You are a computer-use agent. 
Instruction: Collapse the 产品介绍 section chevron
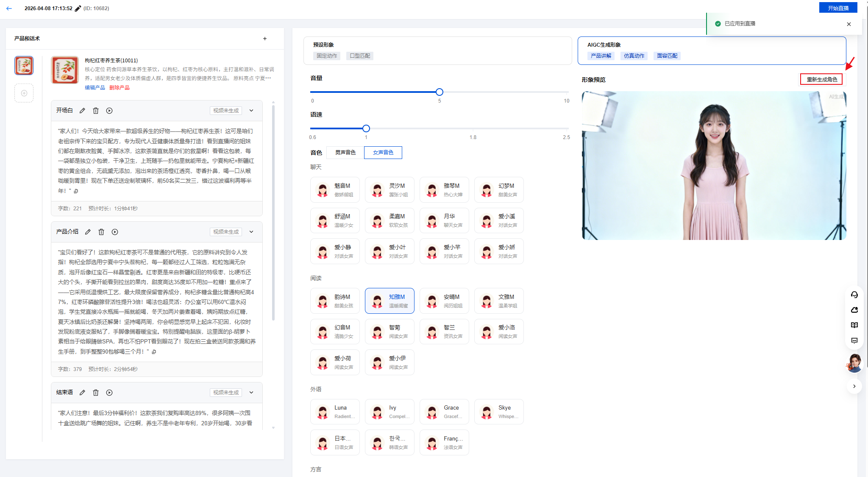[x=251, y=232]
